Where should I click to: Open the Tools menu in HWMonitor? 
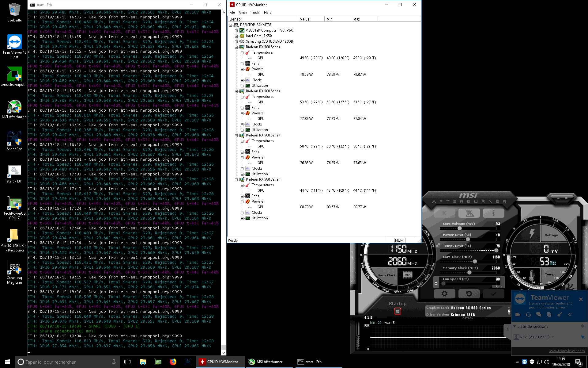point(255,12)
